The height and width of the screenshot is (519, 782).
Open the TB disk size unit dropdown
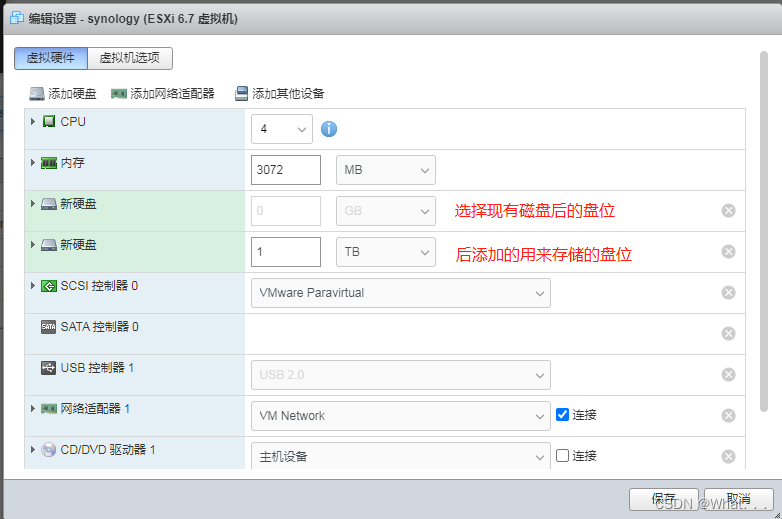(x=386, y=252)
